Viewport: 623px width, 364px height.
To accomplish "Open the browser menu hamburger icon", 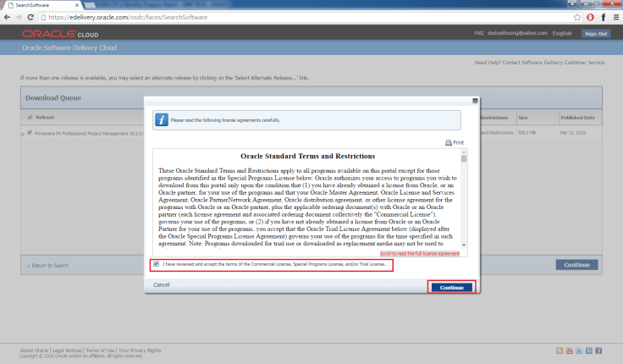I will pos(615,17).
